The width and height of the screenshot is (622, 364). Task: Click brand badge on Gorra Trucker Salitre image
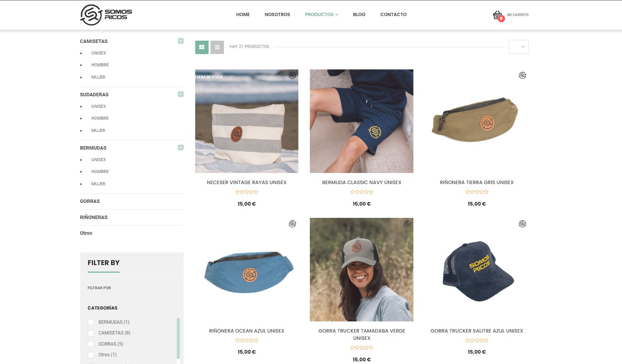522,224
